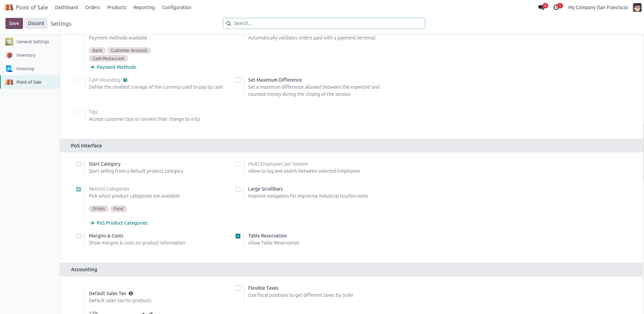Open the Configuration menu
This screenshot has height=314, width=644.
click(x=177, y=7)
